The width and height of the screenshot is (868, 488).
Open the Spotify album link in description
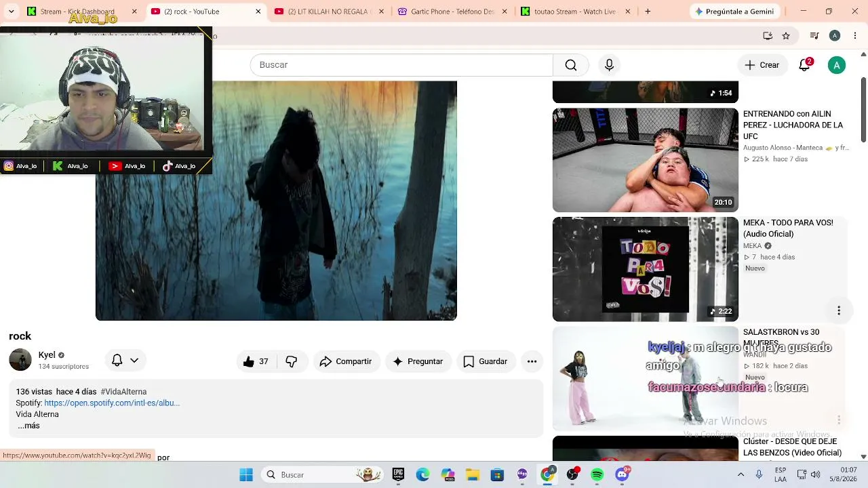112,403
